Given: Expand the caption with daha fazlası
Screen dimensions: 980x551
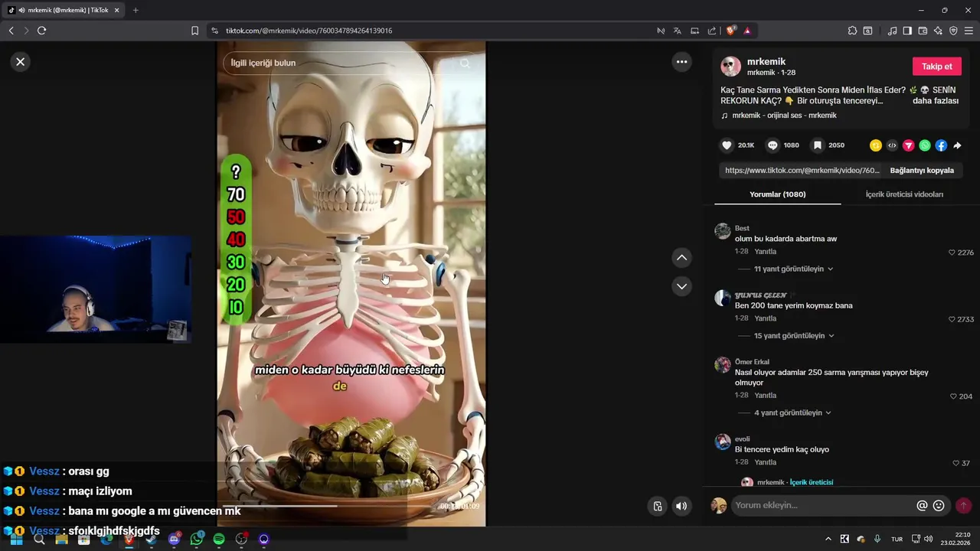Looking at the screenshot, I should click(936, 101).
